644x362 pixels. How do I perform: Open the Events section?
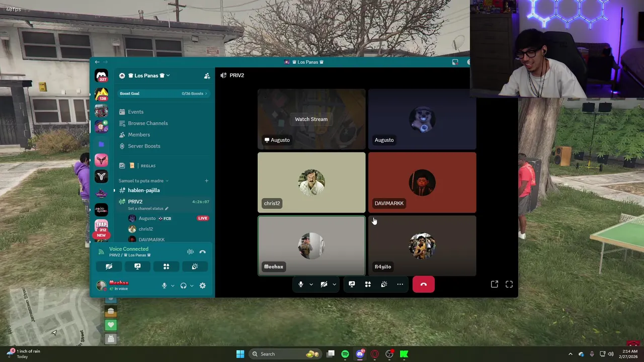pyautogui.click(x=136, y=112)
